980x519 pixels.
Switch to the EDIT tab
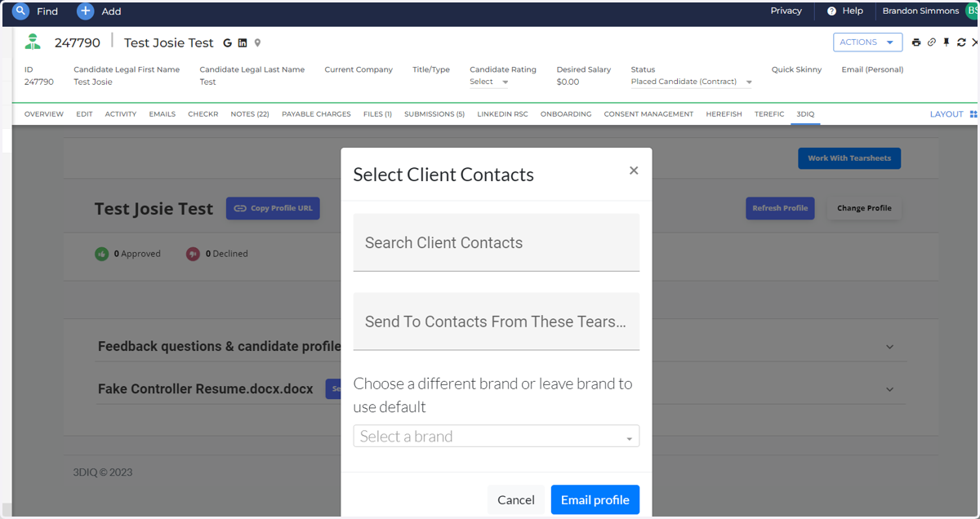click(84, 114)
